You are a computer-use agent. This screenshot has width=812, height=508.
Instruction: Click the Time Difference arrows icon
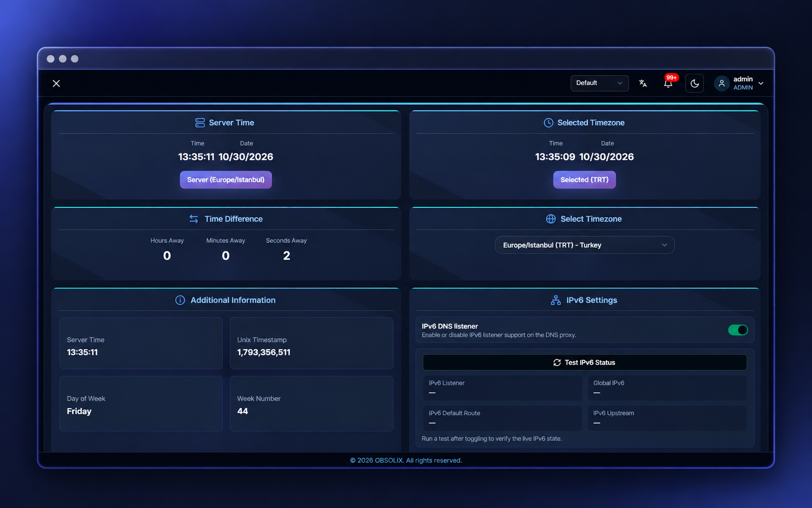point(194,219)
